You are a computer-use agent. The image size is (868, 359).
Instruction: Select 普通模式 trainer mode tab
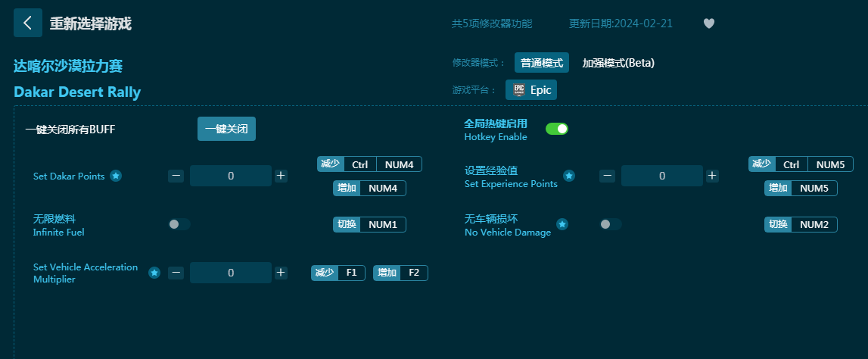pos(542,63)
